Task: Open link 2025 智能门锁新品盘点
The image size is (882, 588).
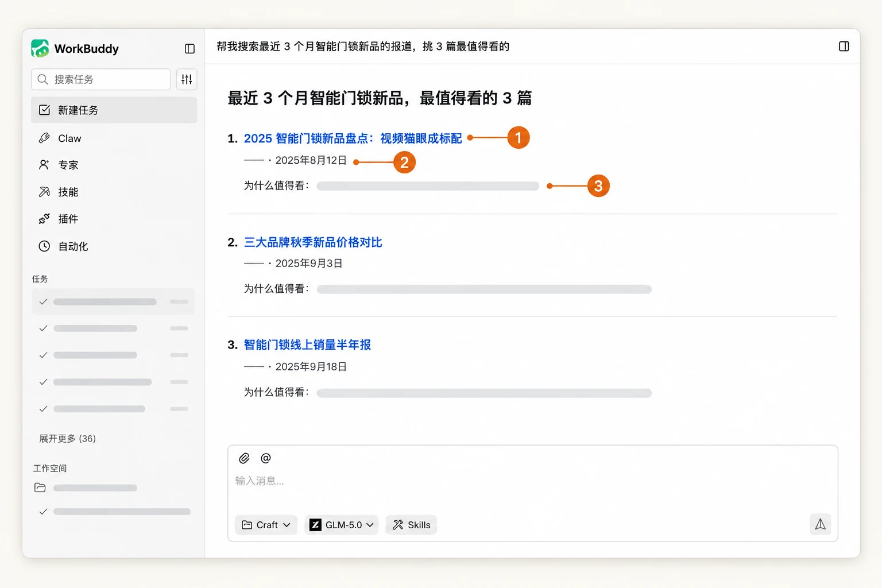Action: point(353,138)
